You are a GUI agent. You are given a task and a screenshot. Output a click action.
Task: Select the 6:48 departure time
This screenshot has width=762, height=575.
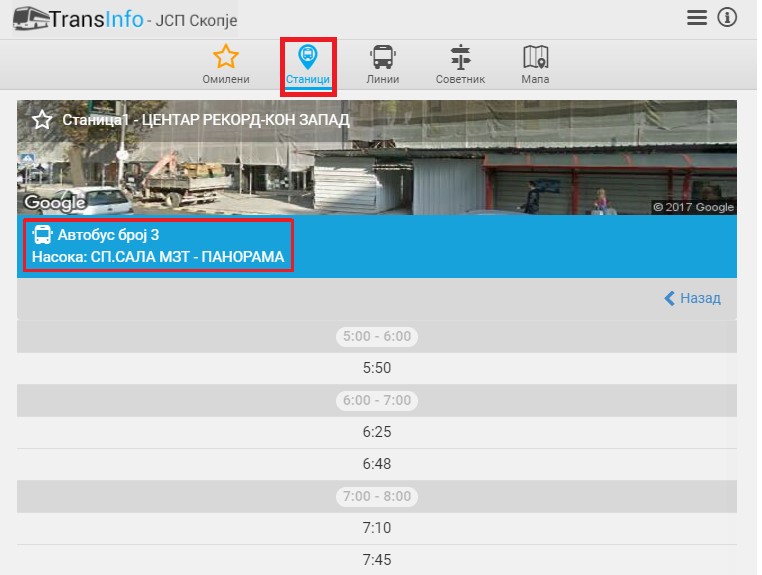pos(377,464)
